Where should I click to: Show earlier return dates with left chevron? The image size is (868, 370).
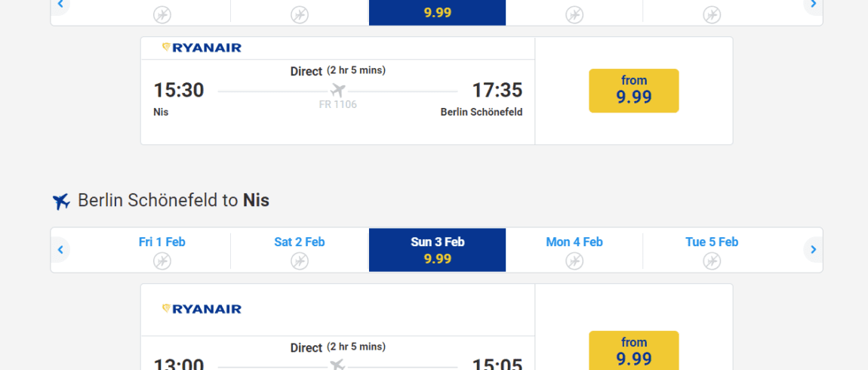[x=60, y=250]
